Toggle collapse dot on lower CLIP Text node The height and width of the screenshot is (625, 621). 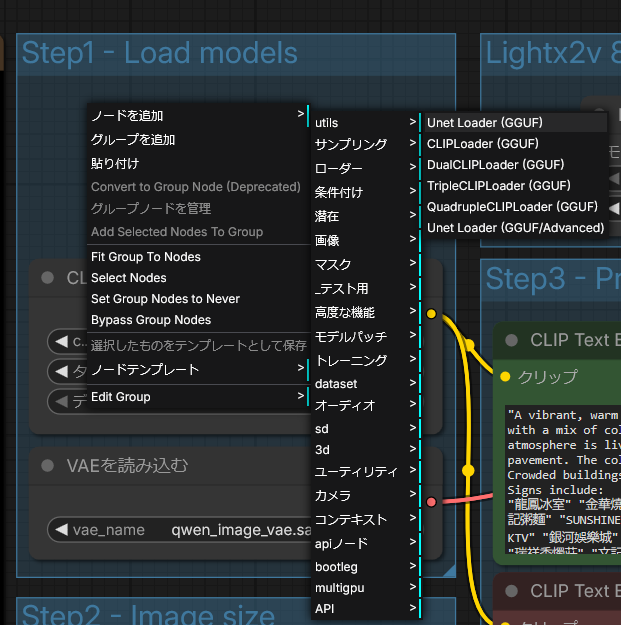point(512,591)
